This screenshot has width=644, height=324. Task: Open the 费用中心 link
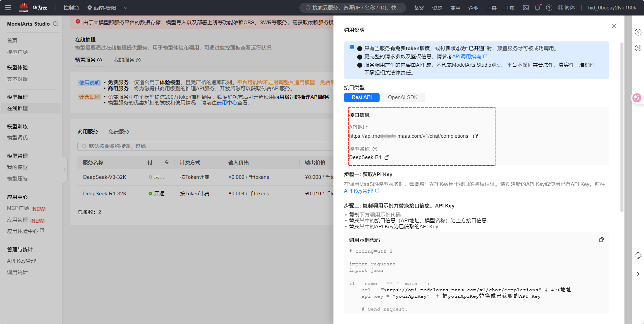pyautogui.click(x=227, y=103)
